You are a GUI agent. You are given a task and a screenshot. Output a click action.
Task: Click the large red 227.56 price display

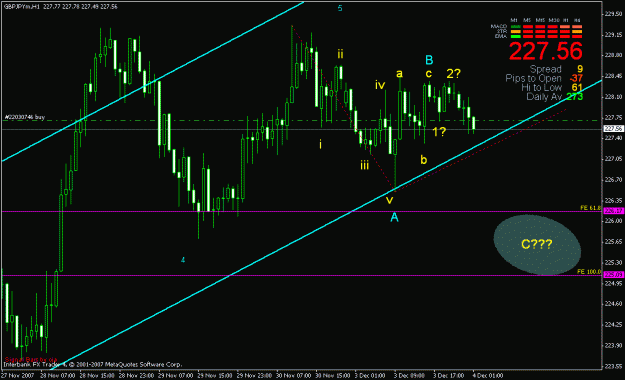click(x=546, y=51)
